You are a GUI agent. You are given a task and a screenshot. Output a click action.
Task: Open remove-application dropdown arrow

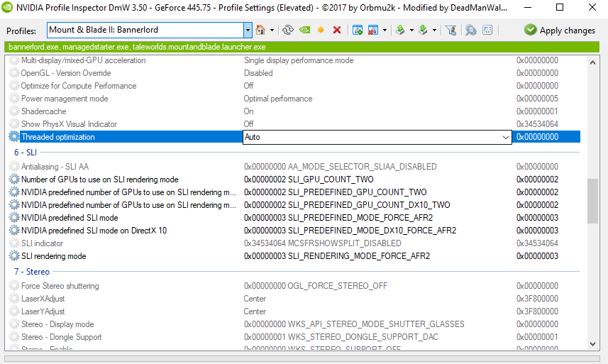tap(385, 31)
